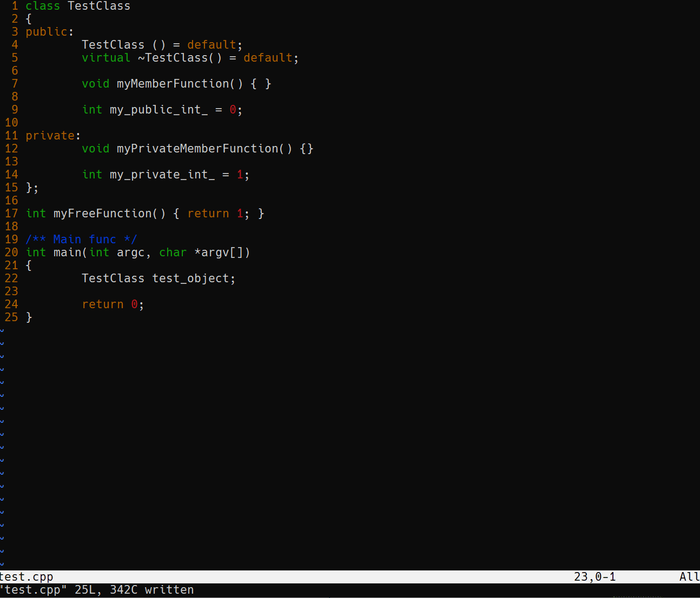700x598 pixels.
Task: Click the int main function signature
Action: point(60,252)
